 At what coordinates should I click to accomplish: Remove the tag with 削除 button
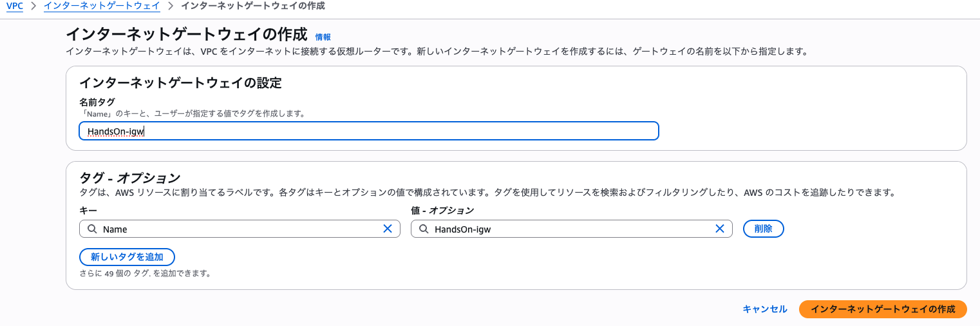[763, 229]
